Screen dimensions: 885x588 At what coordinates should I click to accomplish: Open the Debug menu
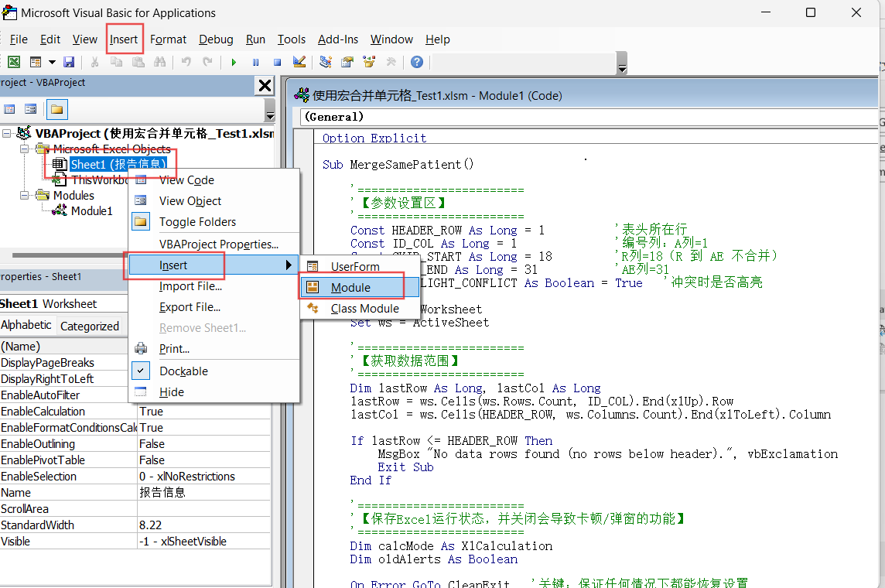(x=216, y=39)
